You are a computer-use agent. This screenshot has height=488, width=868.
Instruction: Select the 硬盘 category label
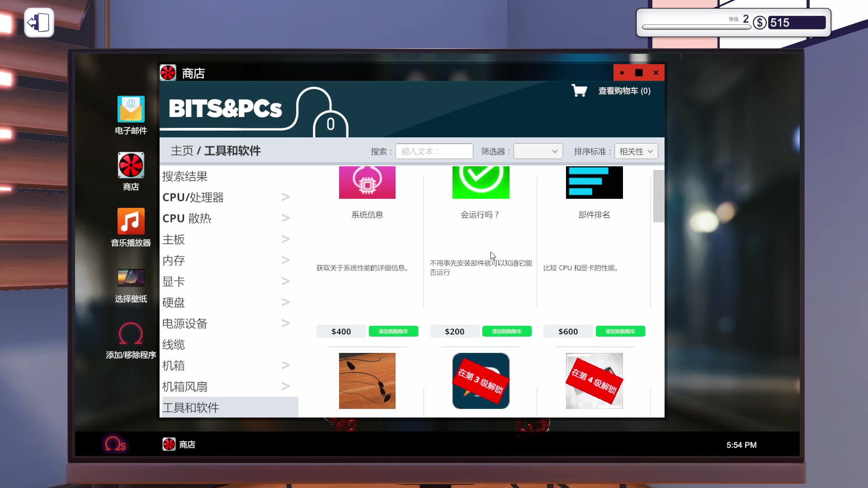click(x=174, y=302)
